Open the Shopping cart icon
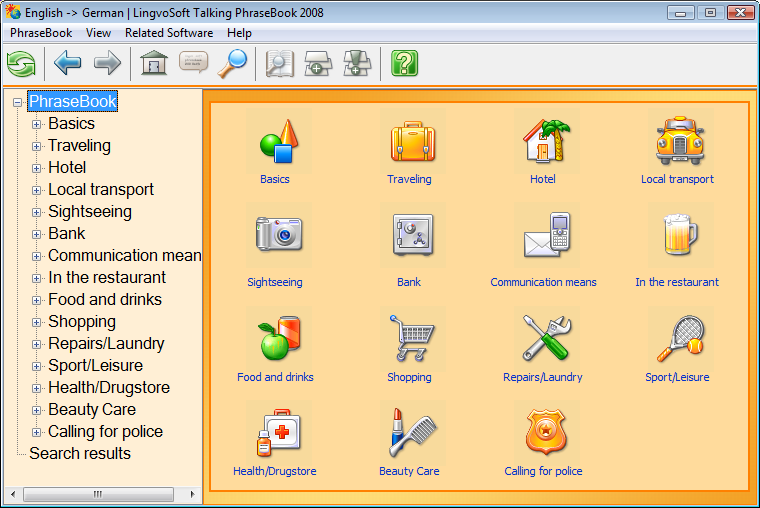This screenshot has height=508, width=760. pos(413,338)
